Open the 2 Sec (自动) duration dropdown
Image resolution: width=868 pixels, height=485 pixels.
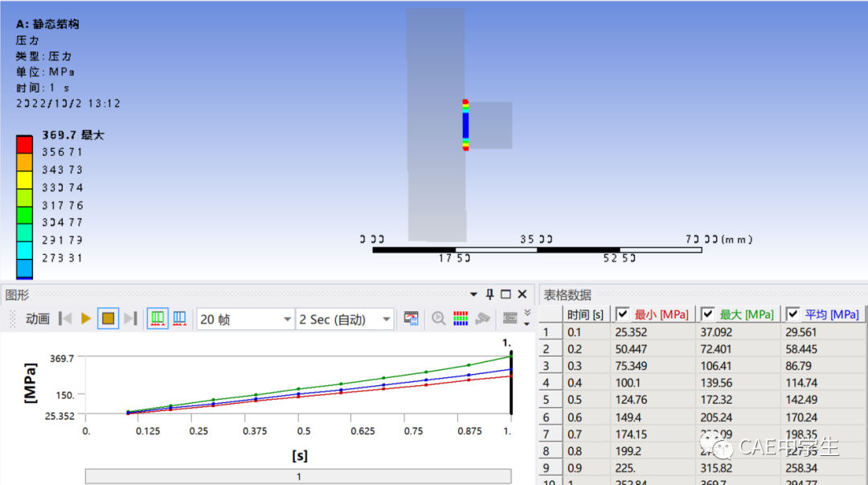click(385, 319)
